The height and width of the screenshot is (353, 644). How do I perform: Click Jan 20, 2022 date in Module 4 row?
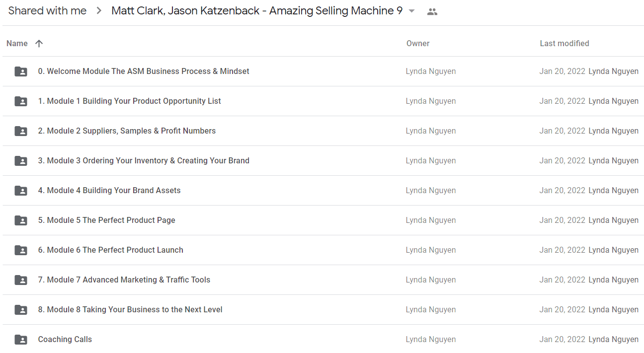point(563,191)
